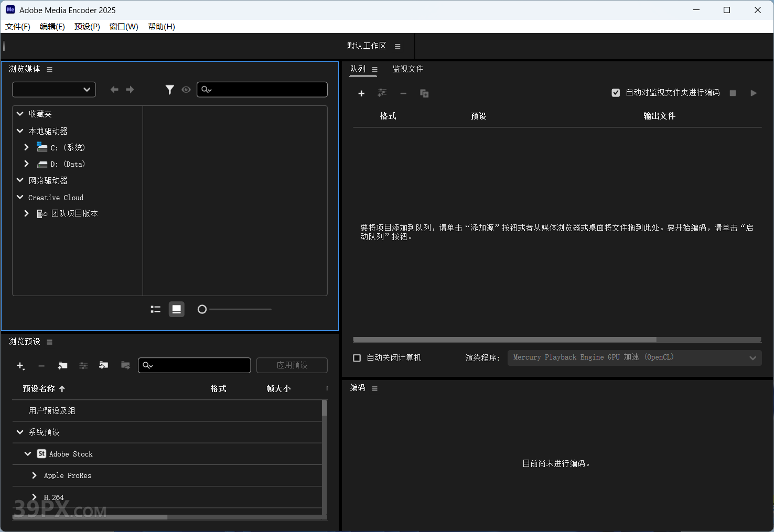Open the 浏览预设 panel menu icon
The width and height of the screenshot is (774, 532).
[x=49, y=342]
